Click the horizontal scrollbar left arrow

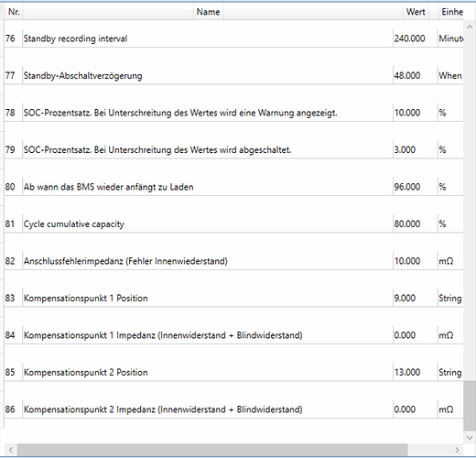point(11,450)
